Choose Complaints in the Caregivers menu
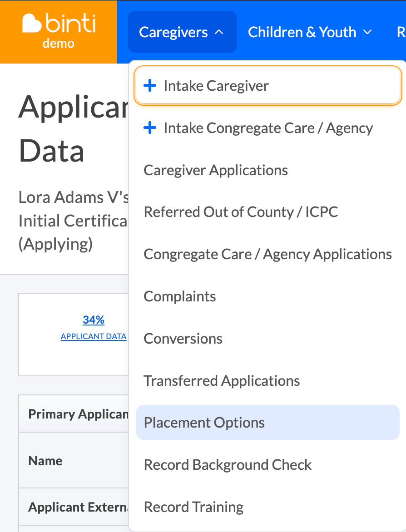The image size is (406, 532). pyautogui.click(x=180, y=296)
